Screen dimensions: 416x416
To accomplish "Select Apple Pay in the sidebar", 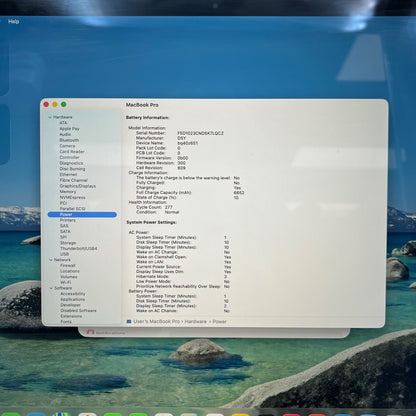I will (69, 128).
